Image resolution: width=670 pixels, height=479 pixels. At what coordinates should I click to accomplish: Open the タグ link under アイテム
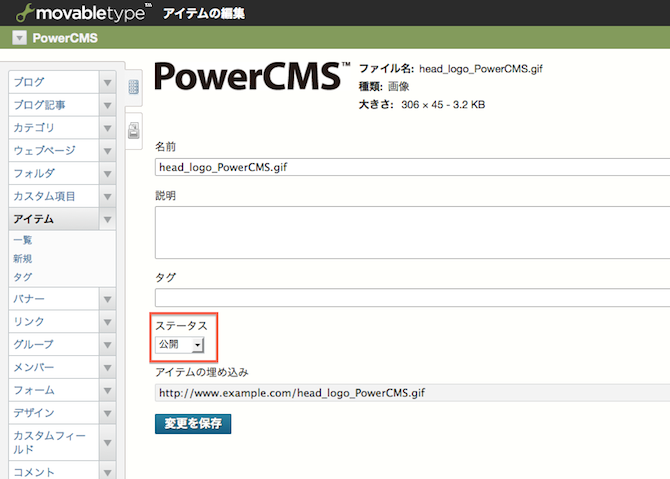coord(23,277)
